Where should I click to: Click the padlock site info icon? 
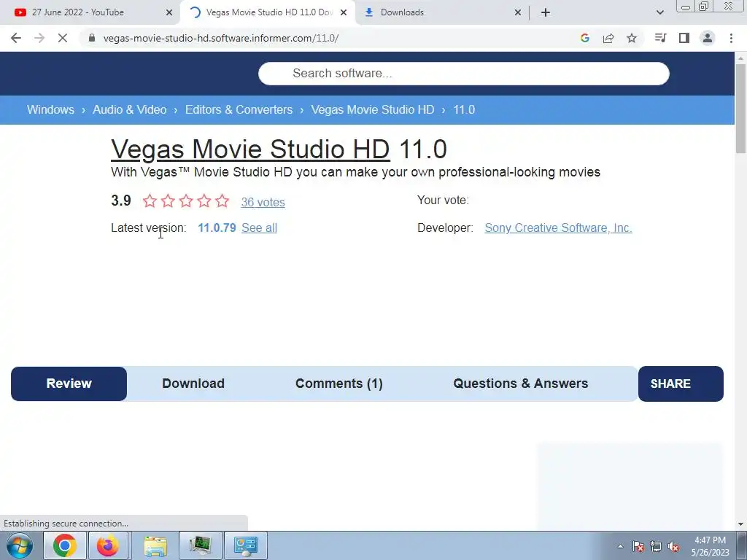[x=92, y=38]
